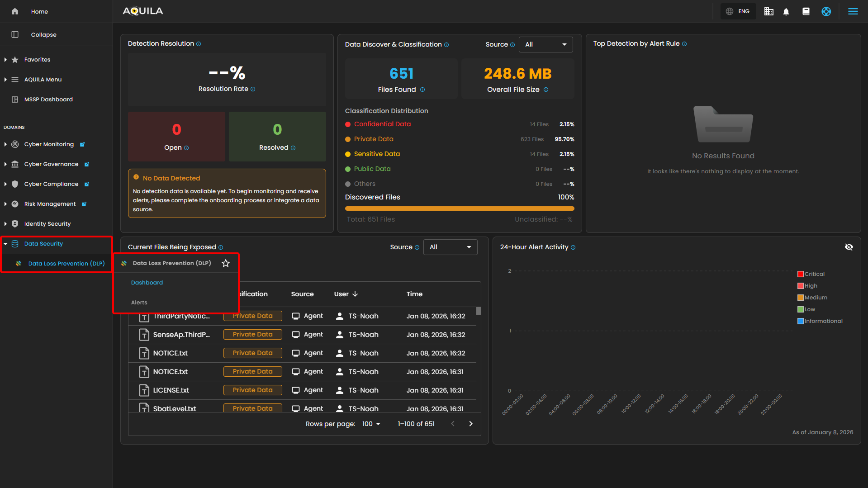Go to next page of exposed files
Image resolution: width=868 pixels, height=488 pixels.
point(471,424)
